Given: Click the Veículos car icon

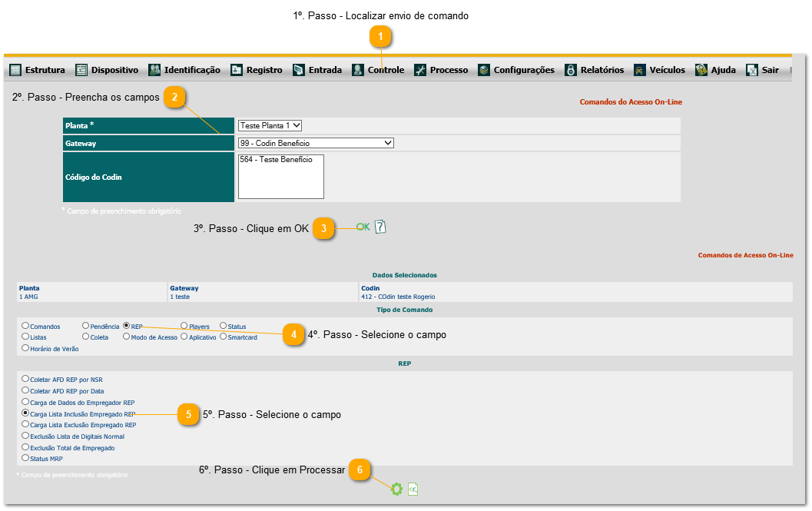Looking at the screenshot, I should pyautogui.click(x=640, y=70).
